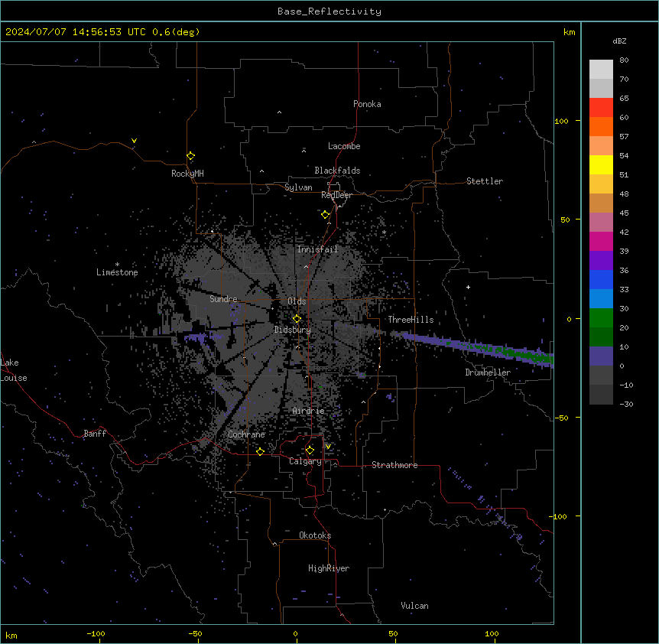This screenshot has width=659, height=644.
Task: Click the blue 36 dBZ legend swatch
Action: click(x=601, y=280)
